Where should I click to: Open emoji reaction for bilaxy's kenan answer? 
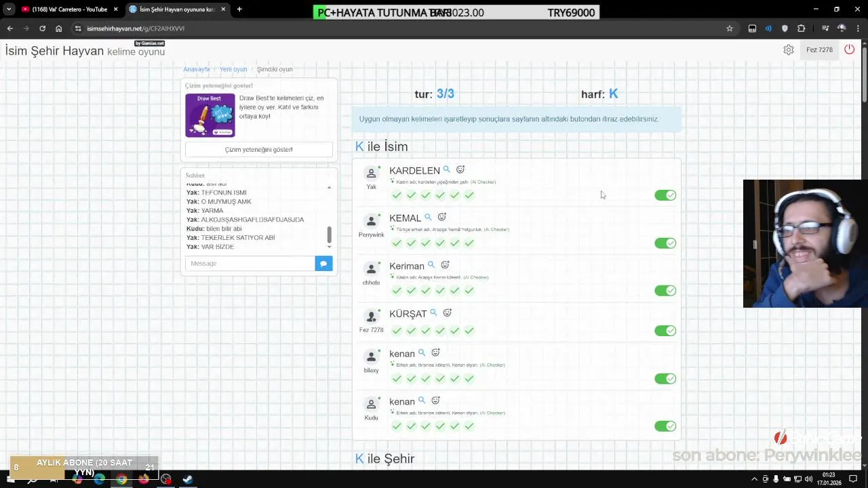(x=436, y=352)
